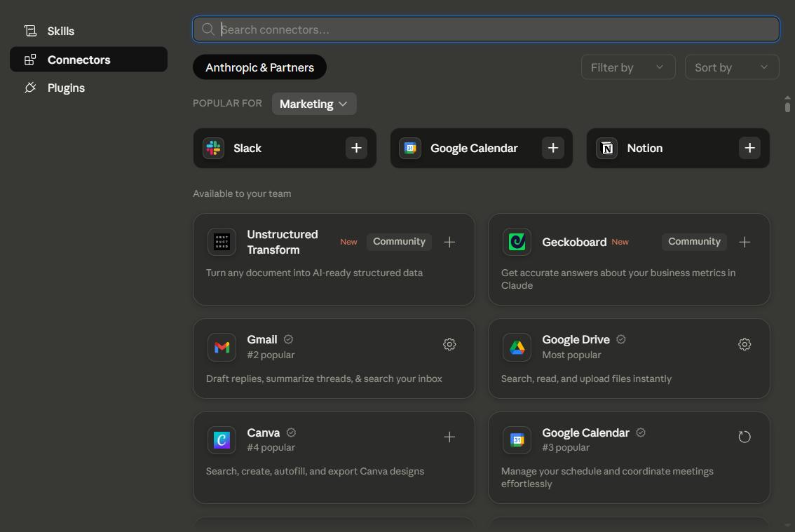Click the vertical scrollbar thumb
The height and width of the screenshot is (532, 795).
tap(787, 107)
